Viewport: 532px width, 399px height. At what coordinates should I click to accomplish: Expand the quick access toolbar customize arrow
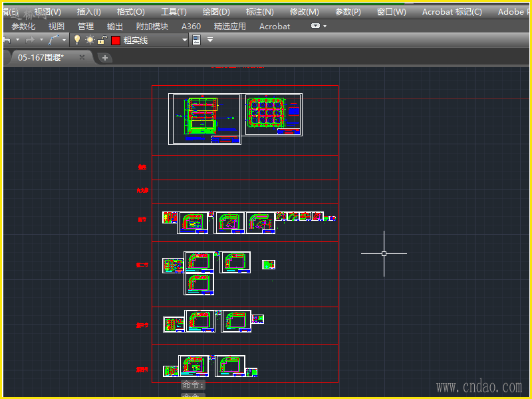[x=210, y=40]
